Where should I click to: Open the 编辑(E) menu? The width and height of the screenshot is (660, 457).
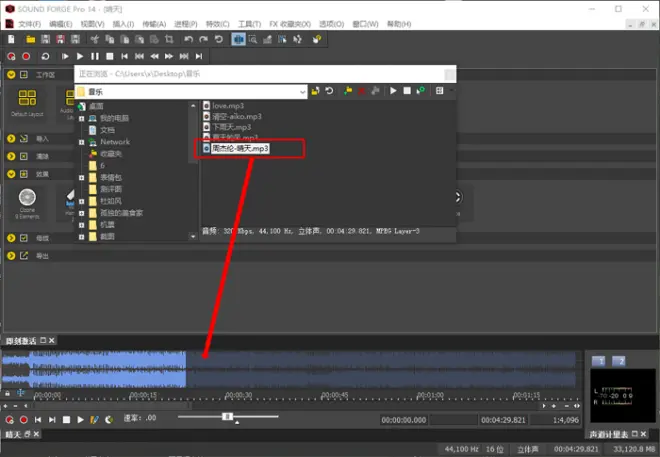[61, 24]
